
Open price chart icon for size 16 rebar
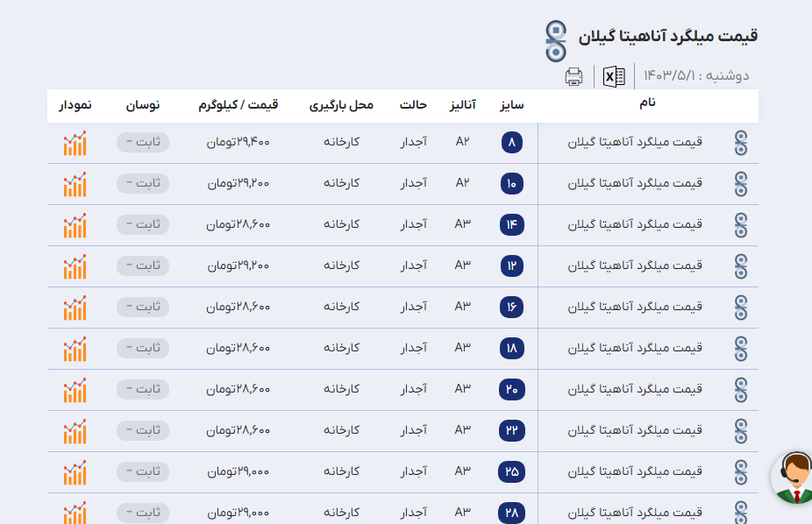[x=75, y=308]
